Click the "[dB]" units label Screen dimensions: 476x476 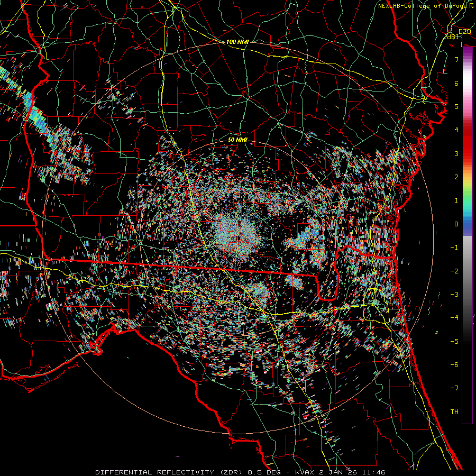452,36
